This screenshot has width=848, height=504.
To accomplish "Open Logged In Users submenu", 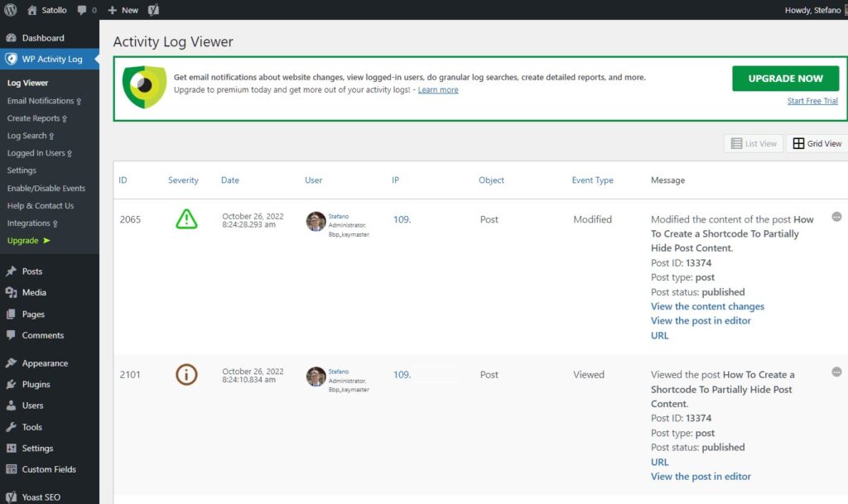I will (39, 153).
